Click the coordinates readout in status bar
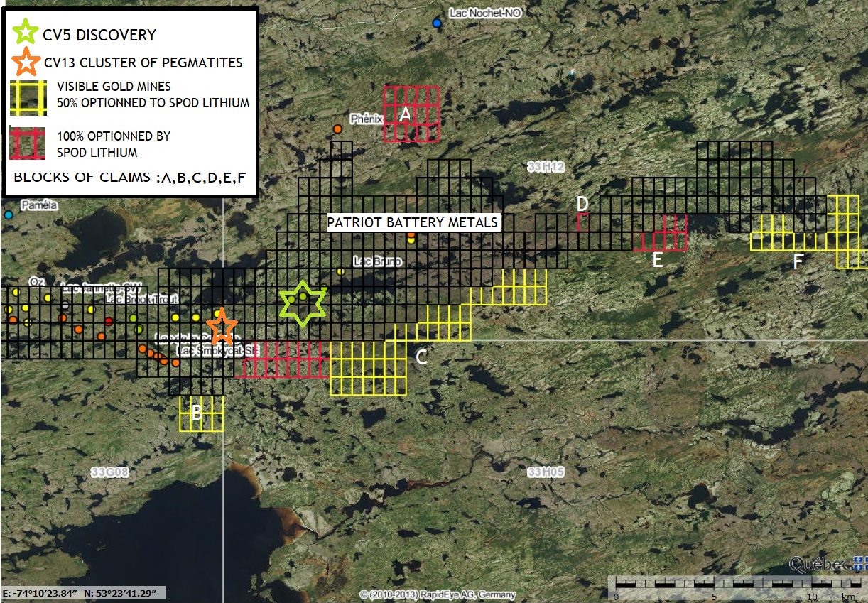868x603 pixels. (x=84, y=592)
